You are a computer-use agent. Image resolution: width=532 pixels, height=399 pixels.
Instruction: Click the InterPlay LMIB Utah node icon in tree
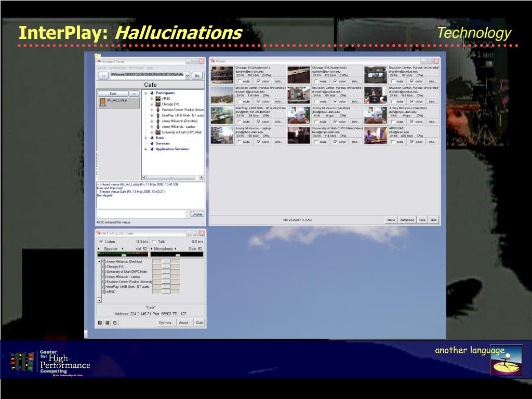pos(158,115)
